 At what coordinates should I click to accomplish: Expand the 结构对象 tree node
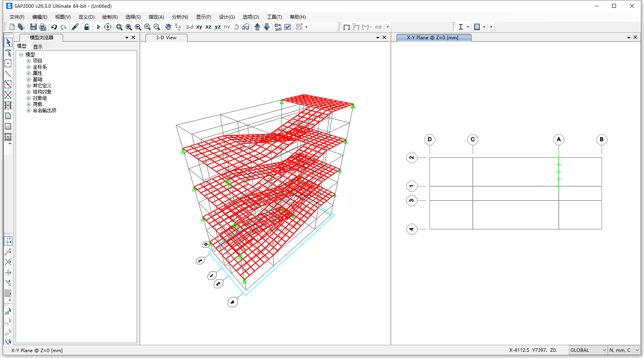coord(28,92)
